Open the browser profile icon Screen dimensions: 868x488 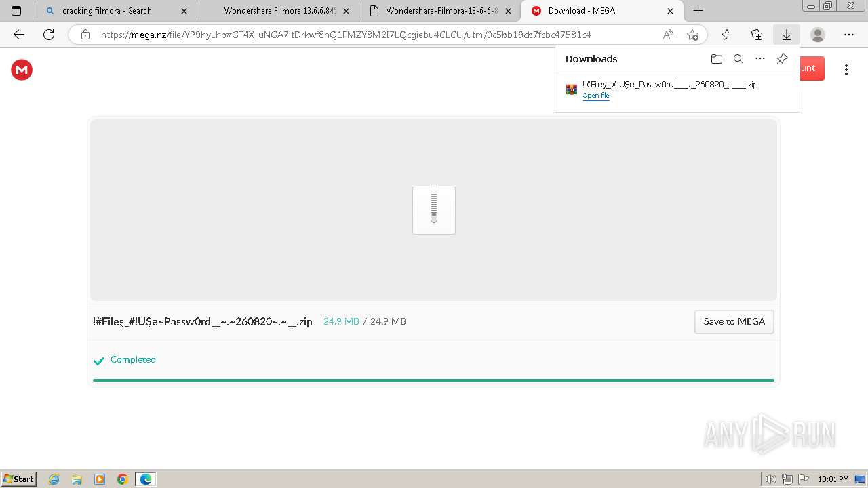click(818, 35)
